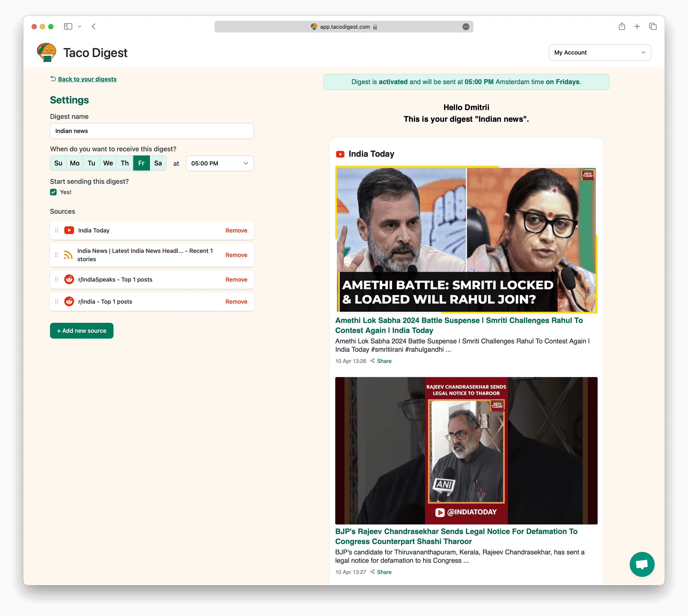Open a new tab with plus icon

pos(637,26)
